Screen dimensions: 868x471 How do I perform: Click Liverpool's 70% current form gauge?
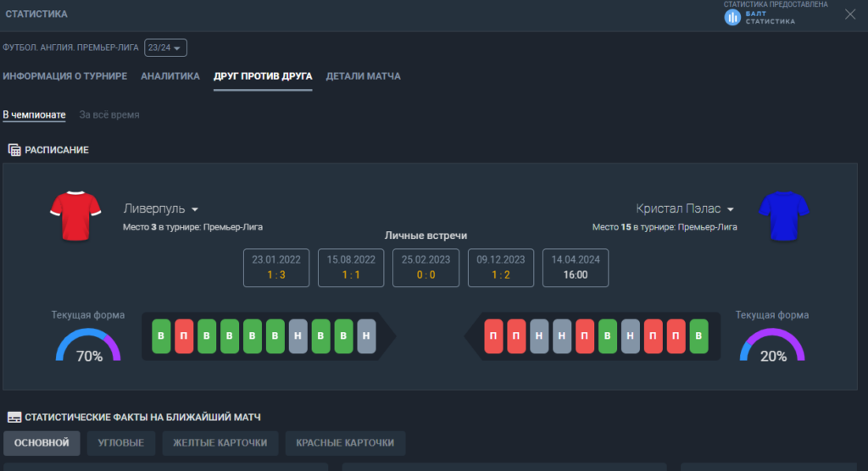(x=88, y=346)
